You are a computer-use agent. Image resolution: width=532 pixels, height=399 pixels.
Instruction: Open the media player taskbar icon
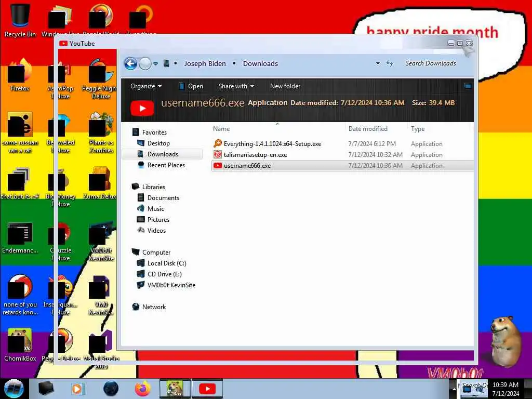(77, 389)
